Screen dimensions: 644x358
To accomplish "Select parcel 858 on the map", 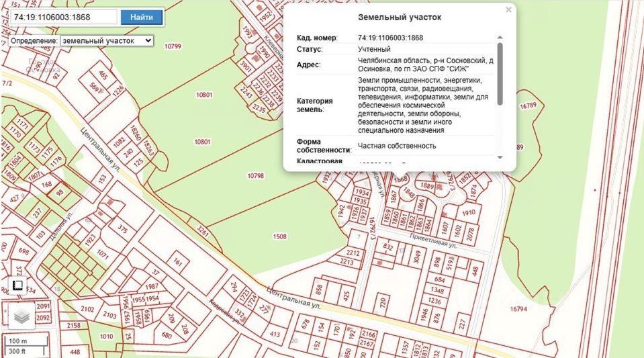I will pyautogui.click(x=319, y=290).
